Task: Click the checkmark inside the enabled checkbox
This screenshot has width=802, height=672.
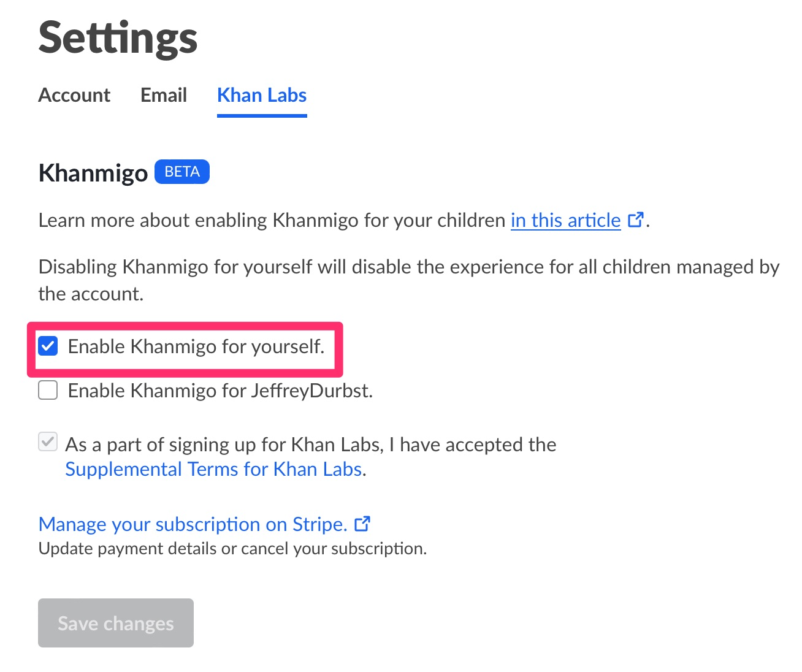Action: pyautogui.click(x=47, y=346)
